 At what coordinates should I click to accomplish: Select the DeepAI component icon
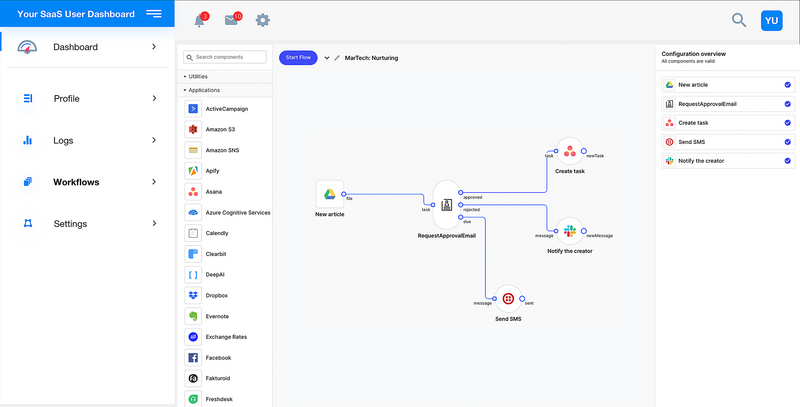(193, 274)
